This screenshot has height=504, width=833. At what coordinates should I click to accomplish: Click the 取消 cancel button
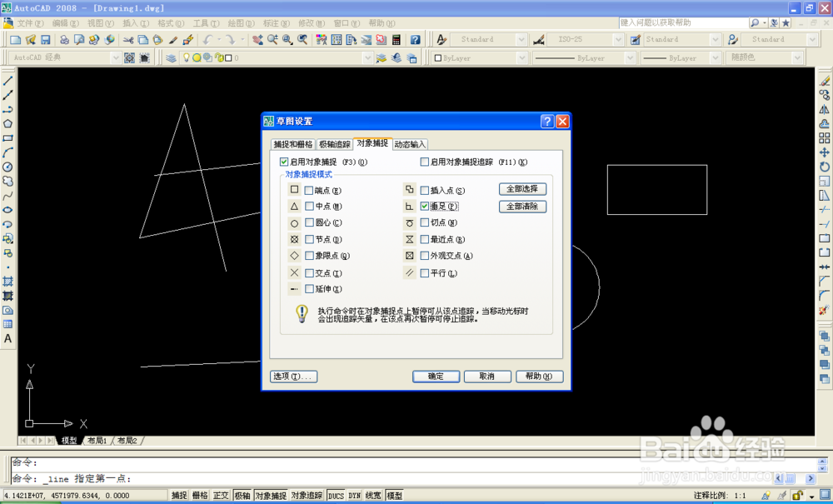coord(487,377)
